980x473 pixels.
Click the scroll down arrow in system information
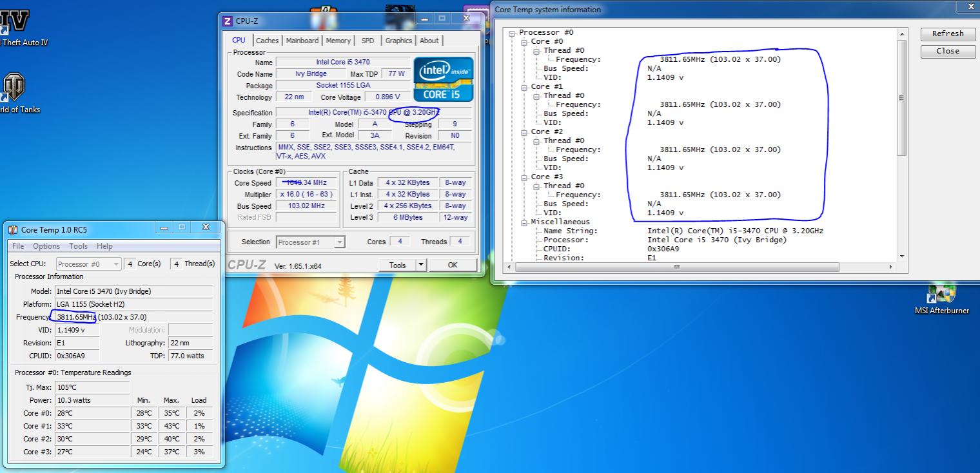901,256
